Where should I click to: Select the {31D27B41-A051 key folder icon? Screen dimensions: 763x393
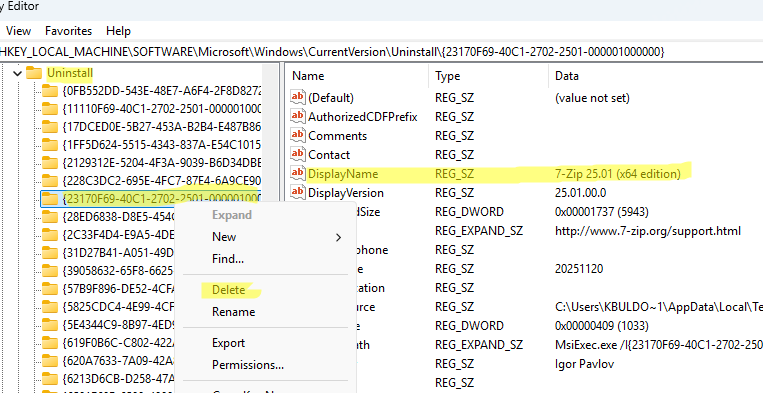(50, 252)
